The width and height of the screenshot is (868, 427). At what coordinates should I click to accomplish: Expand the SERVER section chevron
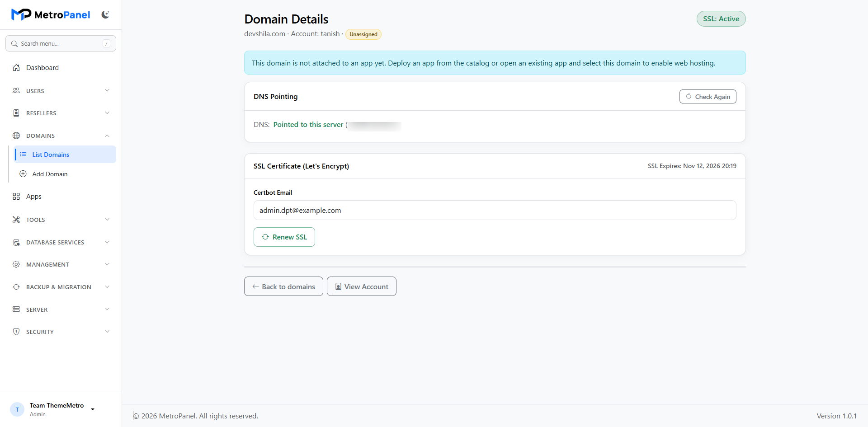pyautogui.click(x=107, y=309)
